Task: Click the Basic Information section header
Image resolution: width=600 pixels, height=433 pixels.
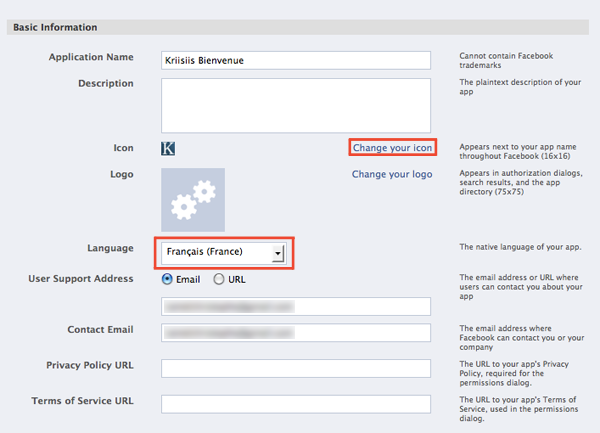Action: [x=56, y=27]
